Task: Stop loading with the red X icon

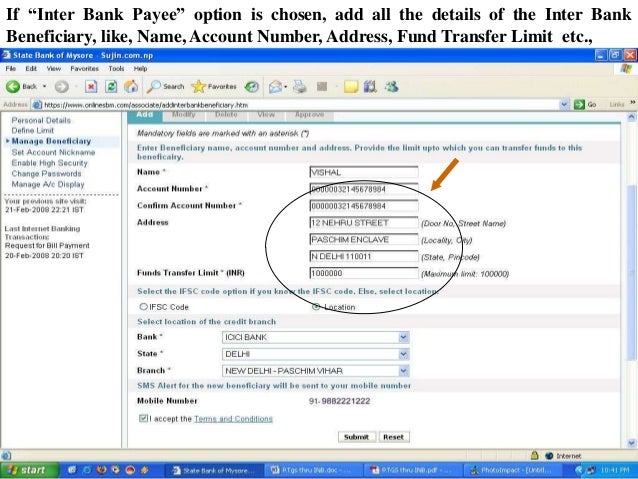Action: pos(91,86)
